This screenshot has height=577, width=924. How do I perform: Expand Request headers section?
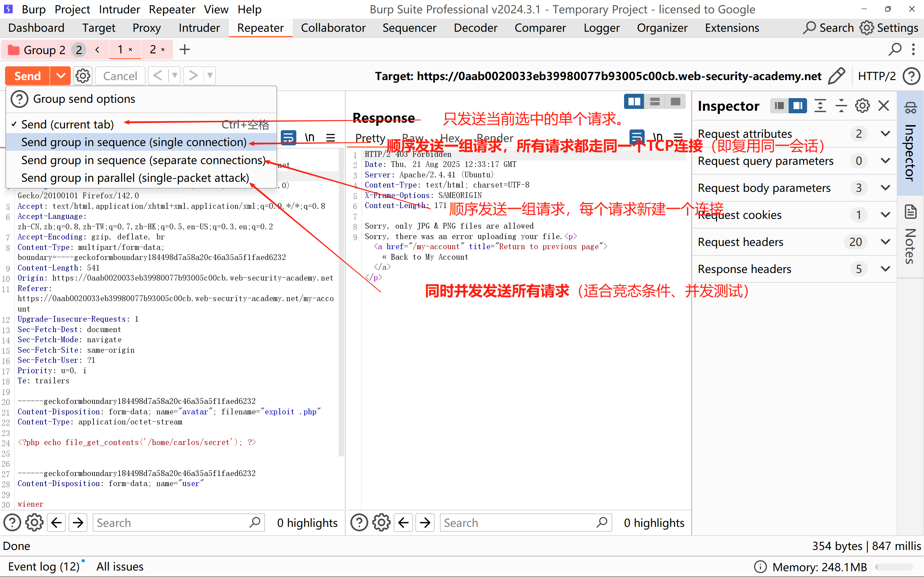pyautogui.click(x=885, y=242)
